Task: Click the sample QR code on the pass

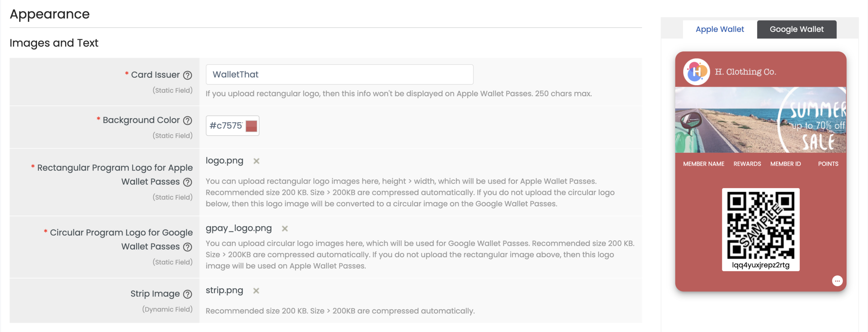Action: point(760,226)
